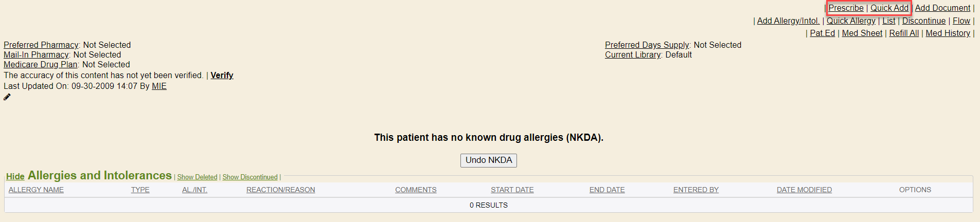Sort by Allergy Name column

36,190
